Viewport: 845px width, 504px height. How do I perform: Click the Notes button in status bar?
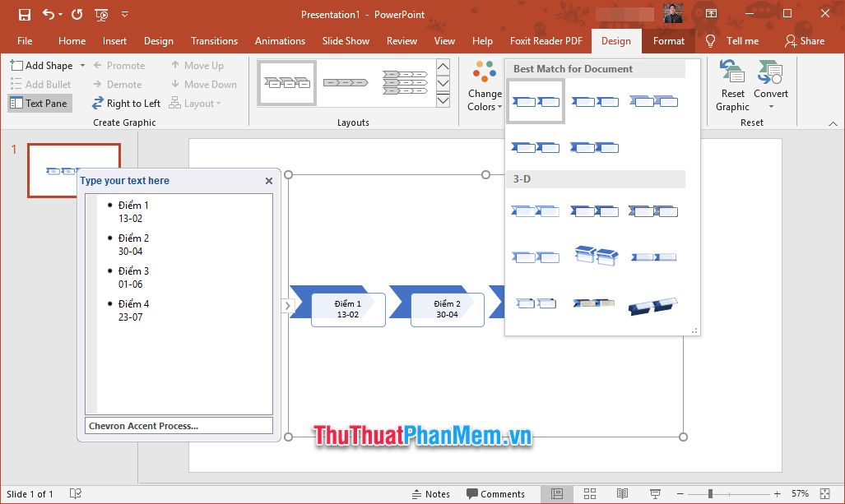click(x=431, y=493)
